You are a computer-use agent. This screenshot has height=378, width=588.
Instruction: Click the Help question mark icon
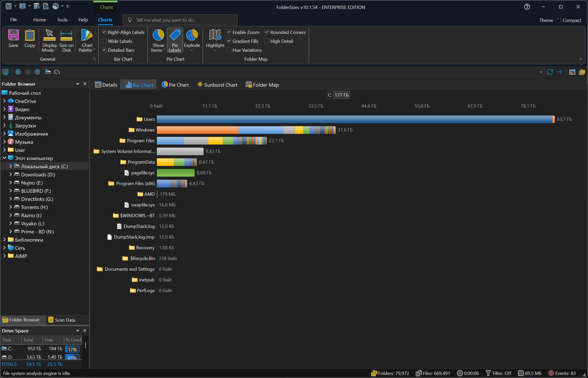[x=527, y=7]
